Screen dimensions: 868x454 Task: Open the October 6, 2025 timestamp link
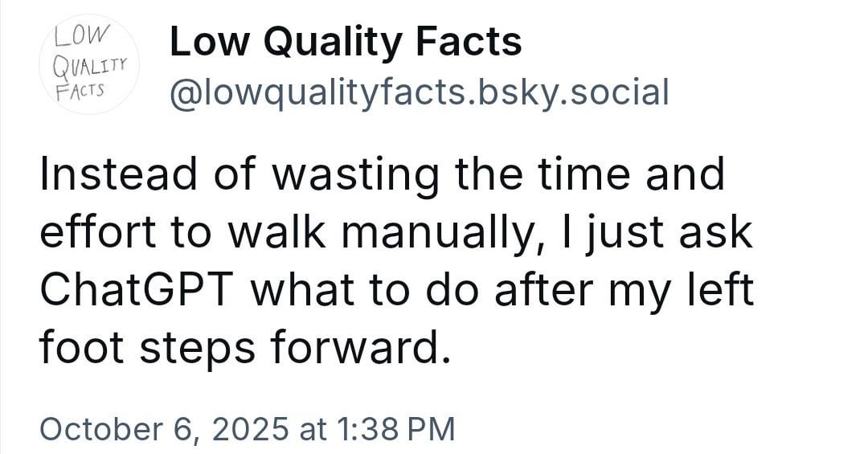[247, 427]
